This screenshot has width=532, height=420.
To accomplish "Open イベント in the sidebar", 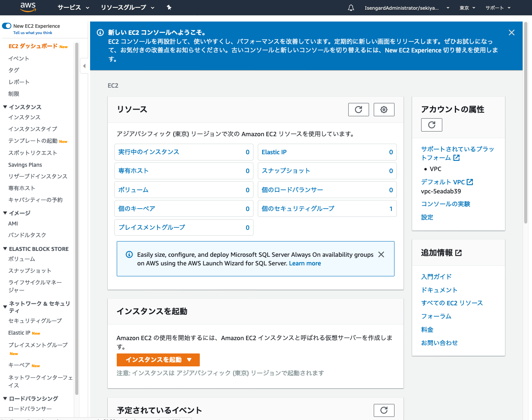I will click(x=19, y=58).
